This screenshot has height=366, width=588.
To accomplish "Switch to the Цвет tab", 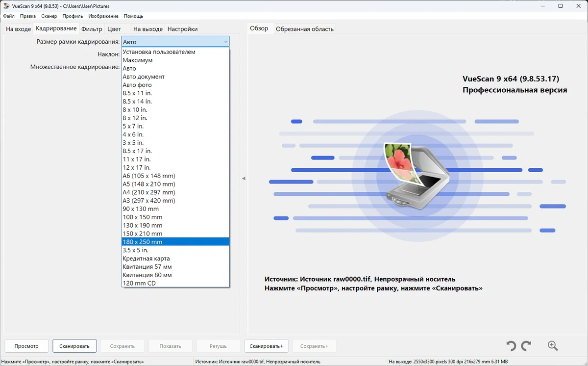I will [114, 29].
